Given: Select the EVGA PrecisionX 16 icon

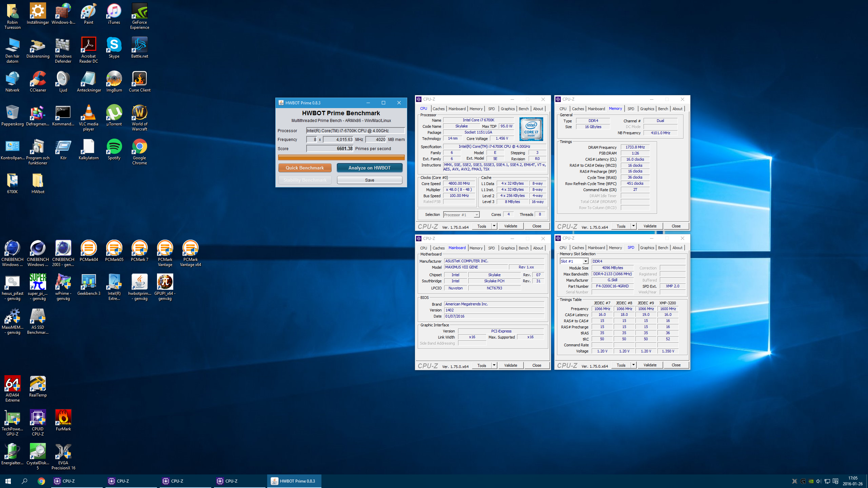Looking at the screenshot, I should pos(63,456).
